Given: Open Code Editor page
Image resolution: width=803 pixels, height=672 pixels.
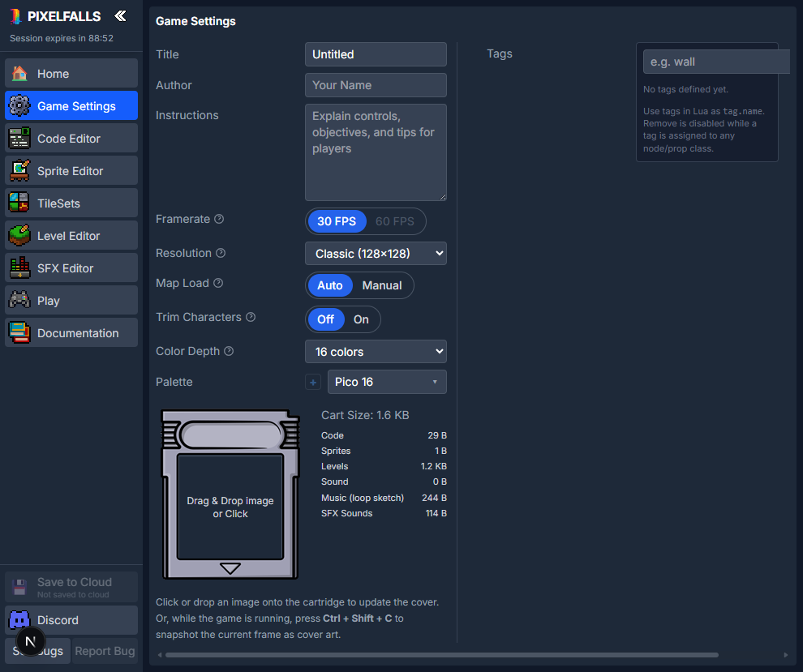Looking at the screenshot, I should coord(71,138).
